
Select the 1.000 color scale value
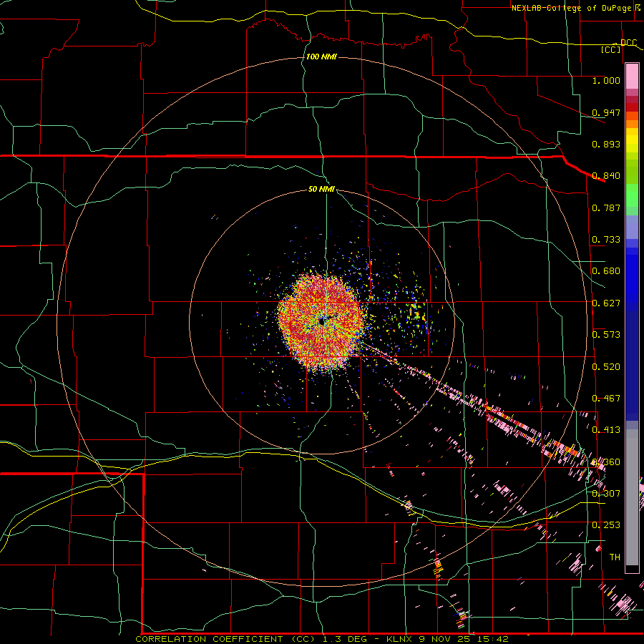point(606,80)
